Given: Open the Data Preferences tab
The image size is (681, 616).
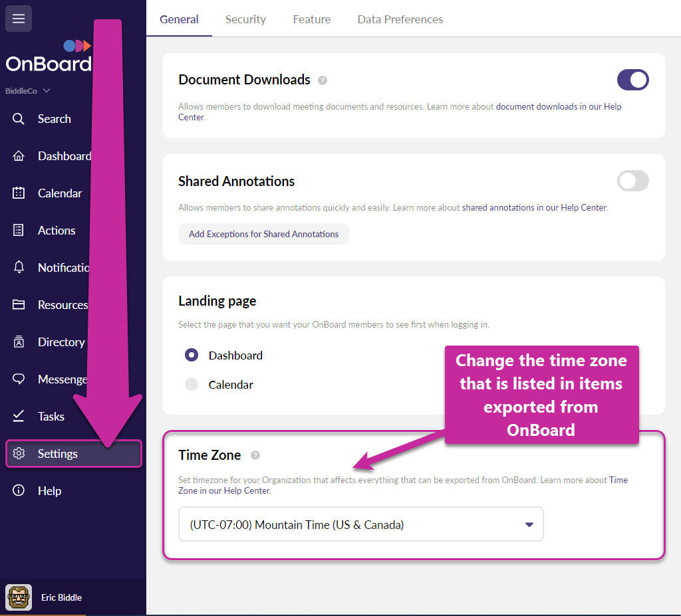Looking at the screenshot, I should click(x=400, y=19).
